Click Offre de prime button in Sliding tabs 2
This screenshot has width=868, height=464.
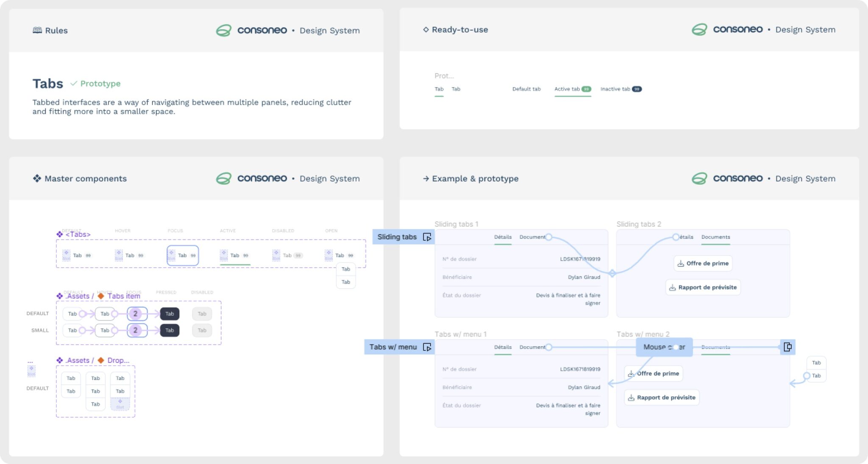coord(703,264)
